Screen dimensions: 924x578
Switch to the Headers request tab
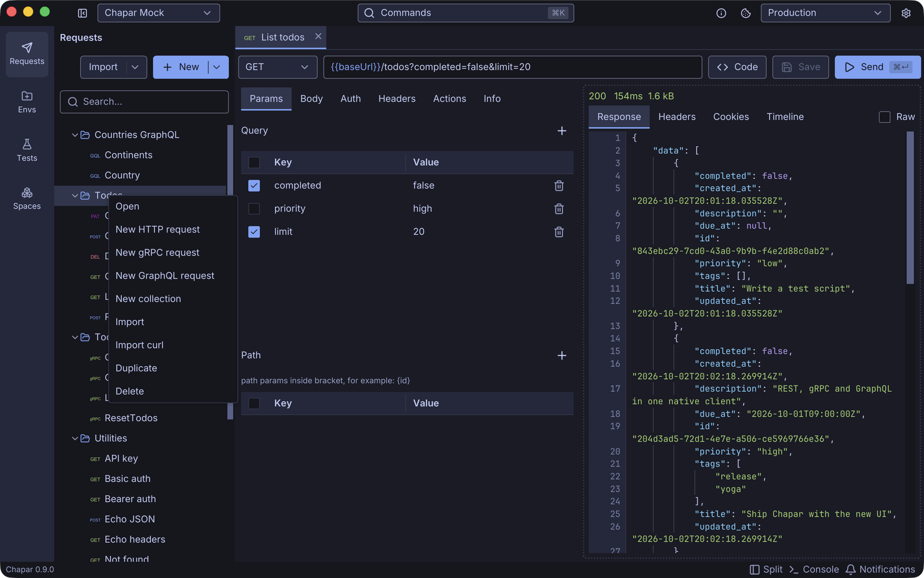click(397, 99)
